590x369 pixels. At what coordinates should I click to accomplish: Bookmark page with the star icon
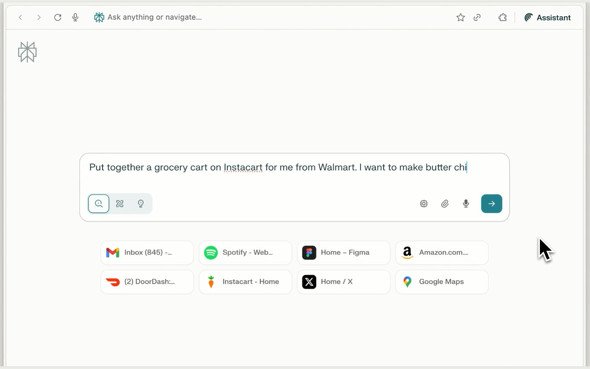coord(461,17)
